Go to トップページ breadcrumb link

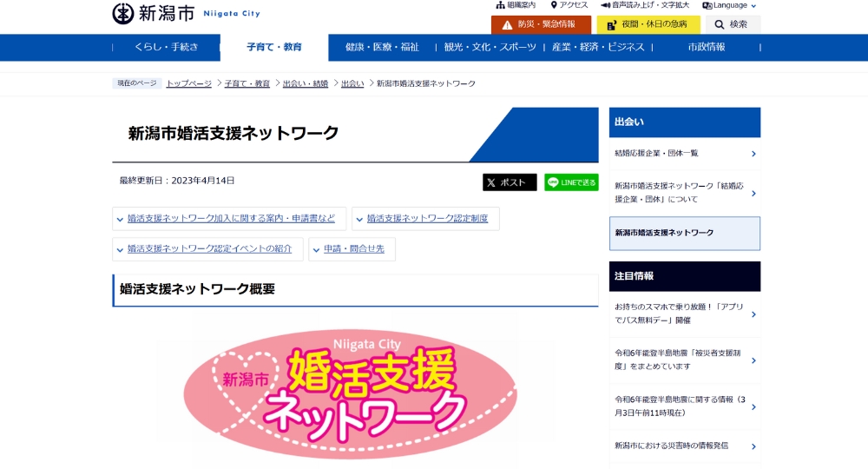click(x=188, y=83)
